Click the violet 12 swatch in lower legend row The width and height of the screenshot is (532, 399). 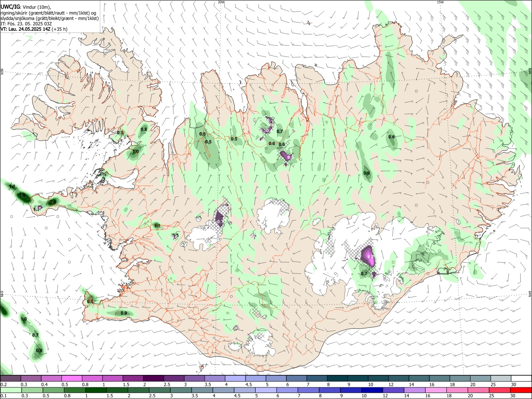[393, 390]
